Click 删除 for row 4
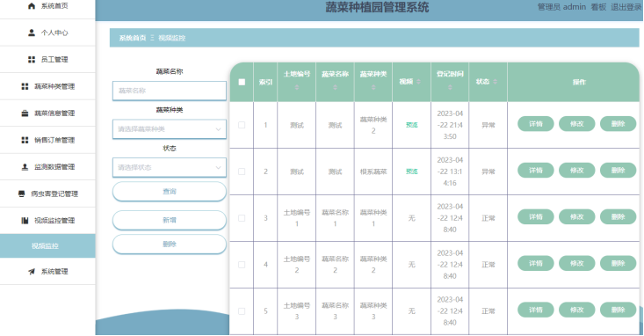The image size is (644, 336). tap(618, 263)
